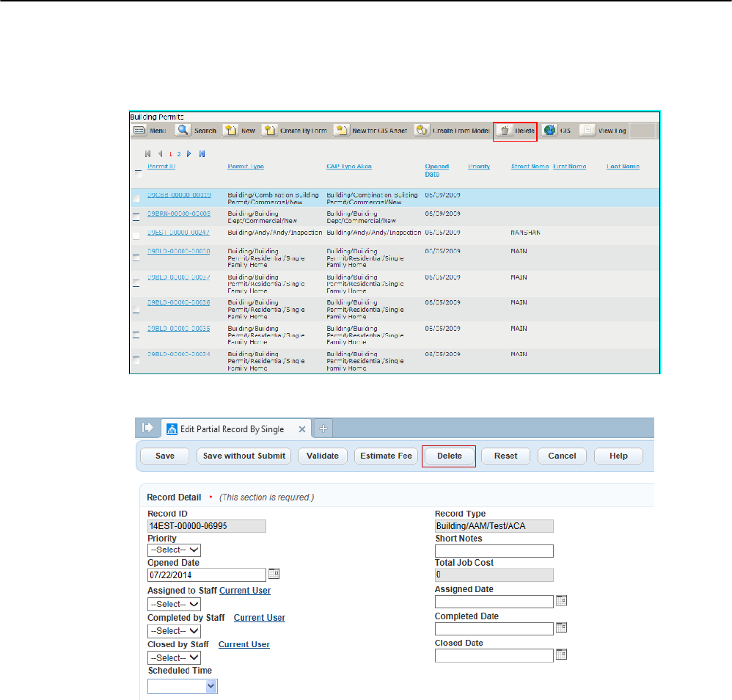Sort by CAP Type Alias column
Image resolution: width=732 pixels, height=700 pixels.
tap(349, 167)
